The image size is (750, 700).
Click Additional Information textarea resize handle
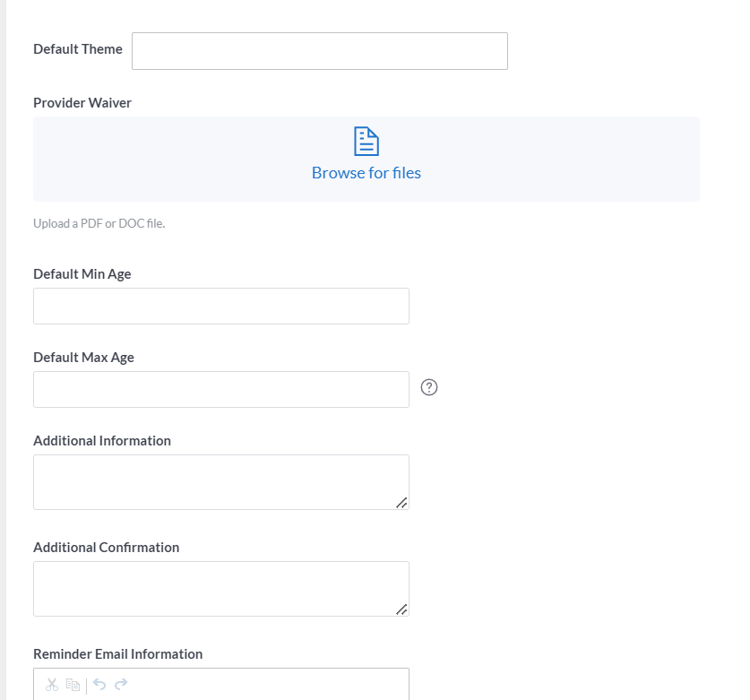pos(401,503)
